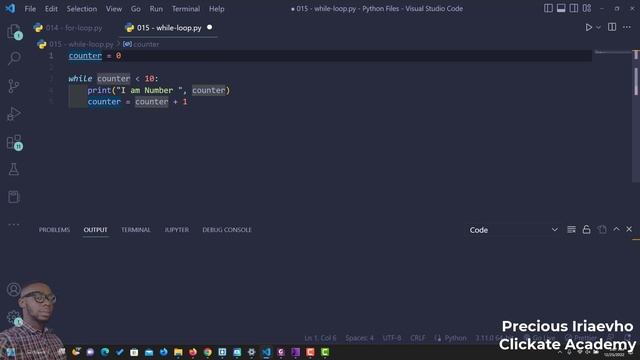The height and width of the screenshot is (360, 640).
Task: Click Ln 1, Col 6 status entry
Action: tap(320, 338)
